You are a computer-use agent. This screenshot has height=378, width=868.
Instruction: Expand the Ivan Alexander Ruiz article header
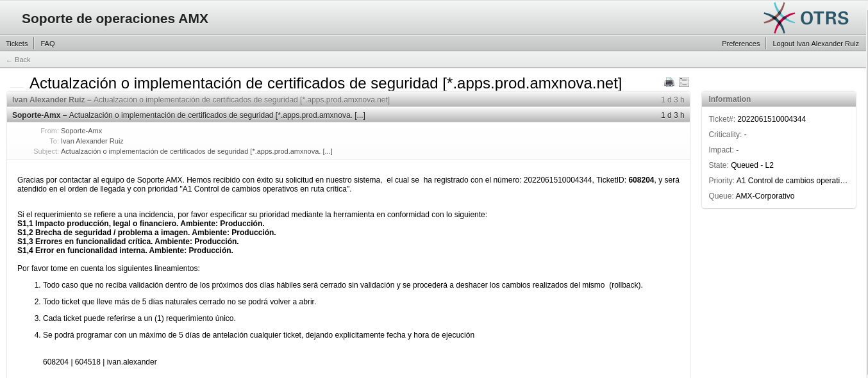pyautogui.click(x=201, y=100)
